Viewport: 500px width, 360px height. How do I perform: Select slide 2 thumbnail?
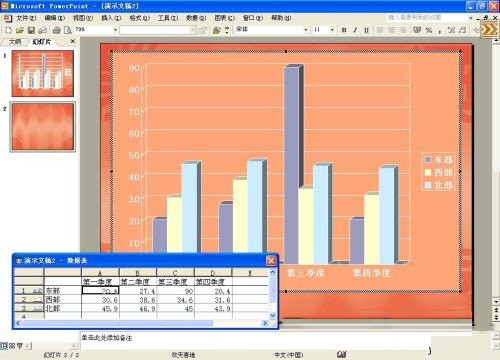click(x=43, y=127)
